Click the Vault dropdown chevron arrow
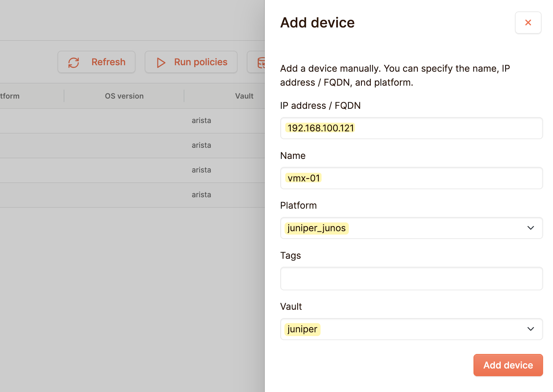 [x=531, y=329]
